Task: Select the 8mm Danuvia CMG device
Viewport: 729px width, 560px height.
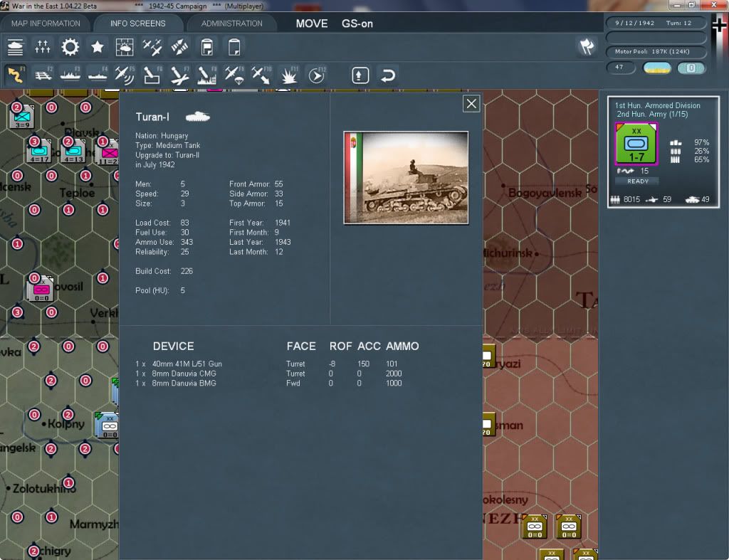Action: pos(184,374)
